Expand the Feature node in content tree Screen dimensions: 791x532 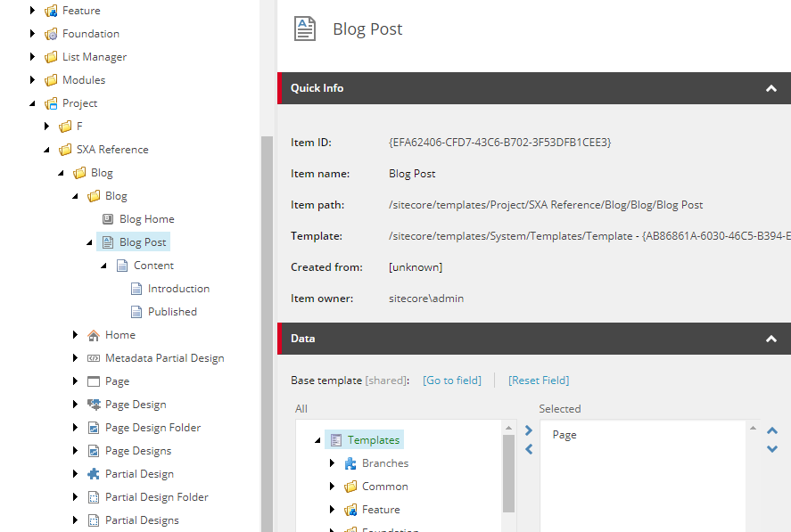(32, 11)
